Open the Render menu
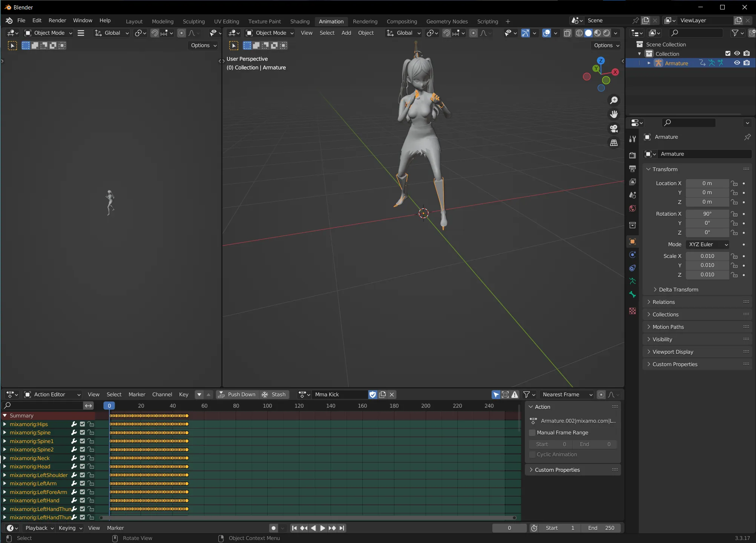The width and height of the screenshot is (756, 543). [x=57, y=20]
